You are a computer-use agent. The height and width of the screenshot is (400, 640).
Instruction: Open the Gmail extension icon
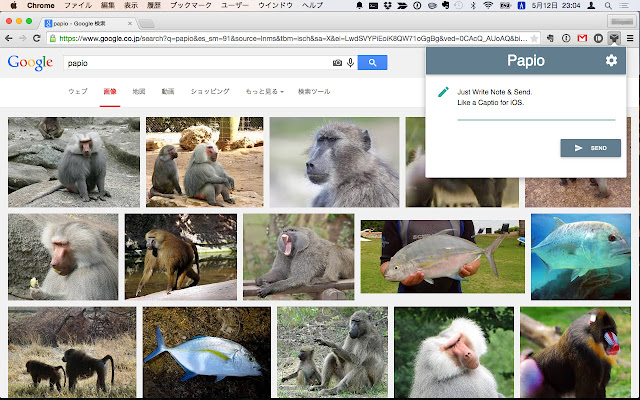pyautogui.click(x=580, y=38)
